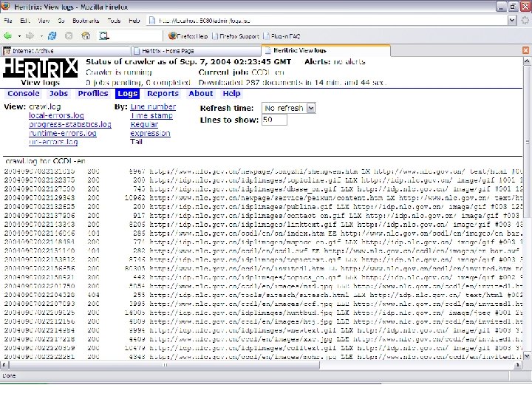The height and width of the screenshot is (399, 532).
Task: Open the Help menu in menu bar
Action: click(134, 21)
